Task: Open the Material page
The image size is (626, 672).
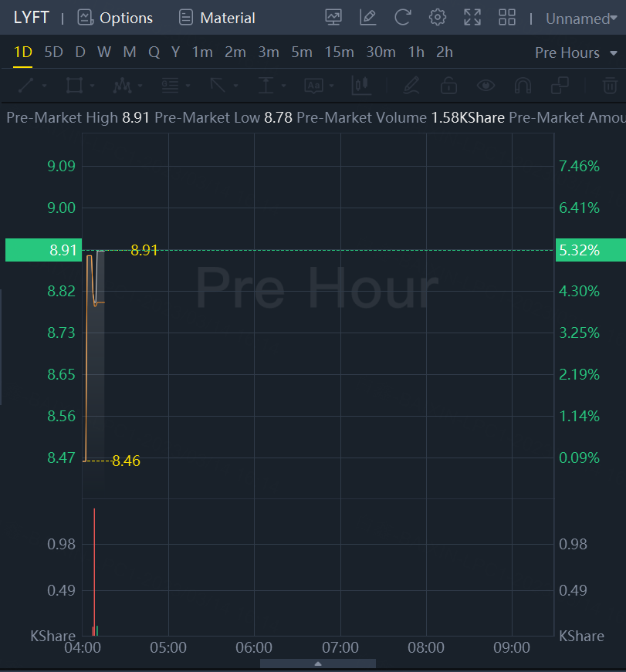Action: click(x=217, y=18)
